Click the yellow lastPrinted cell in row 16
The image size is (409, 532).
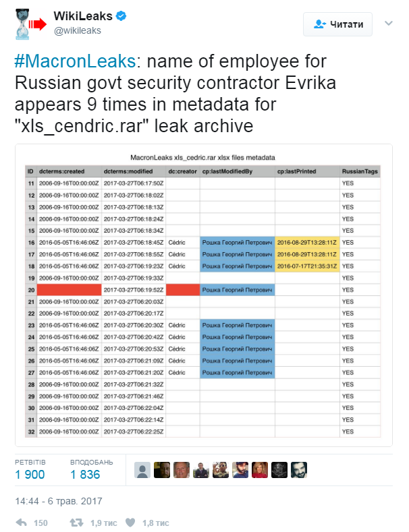(306, 242)
